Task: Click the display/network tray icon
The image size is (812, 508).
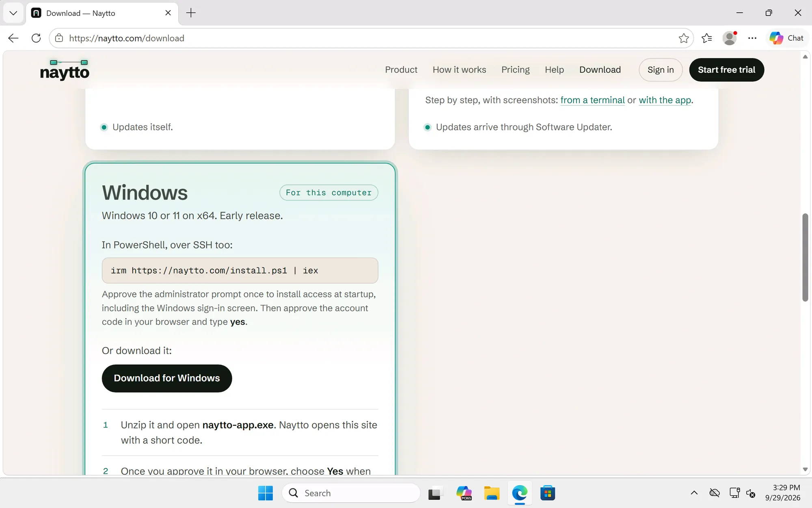Action: click(x=734, y=493)
